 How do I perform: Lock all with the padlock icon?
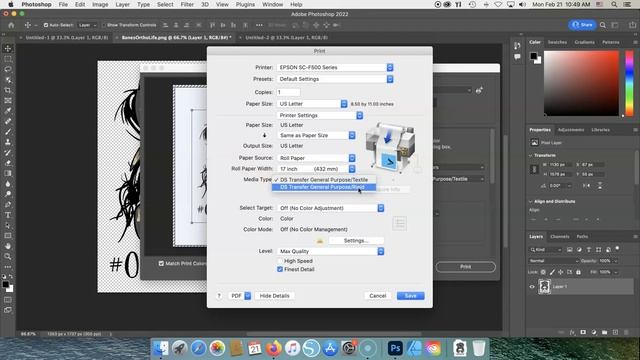pos(578,272)
